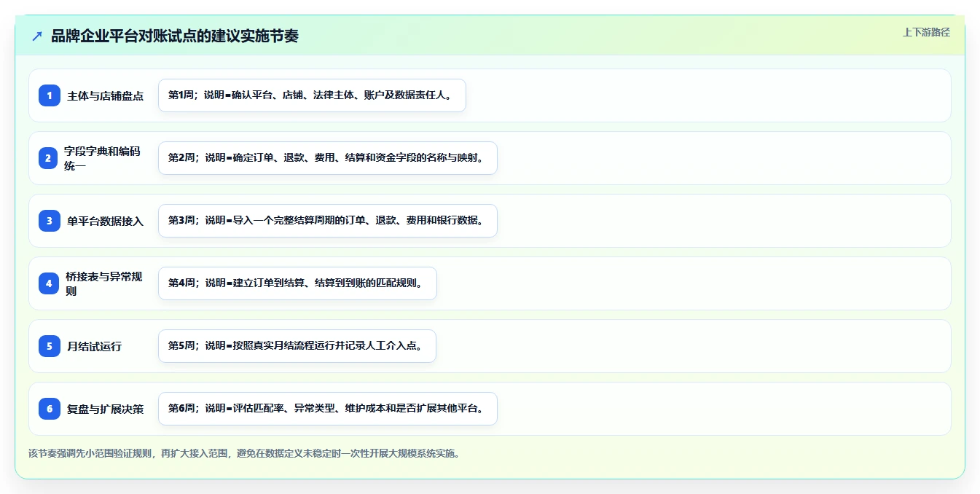Click the step 1 number badge
The image size is (980, 494).
(x=50, y=95)
